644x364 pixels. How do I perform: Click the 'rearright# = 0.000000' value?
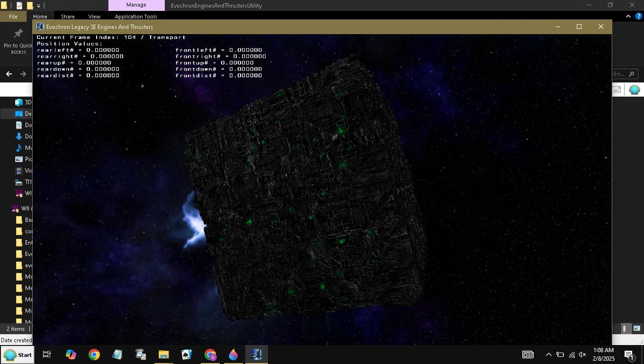80,56
